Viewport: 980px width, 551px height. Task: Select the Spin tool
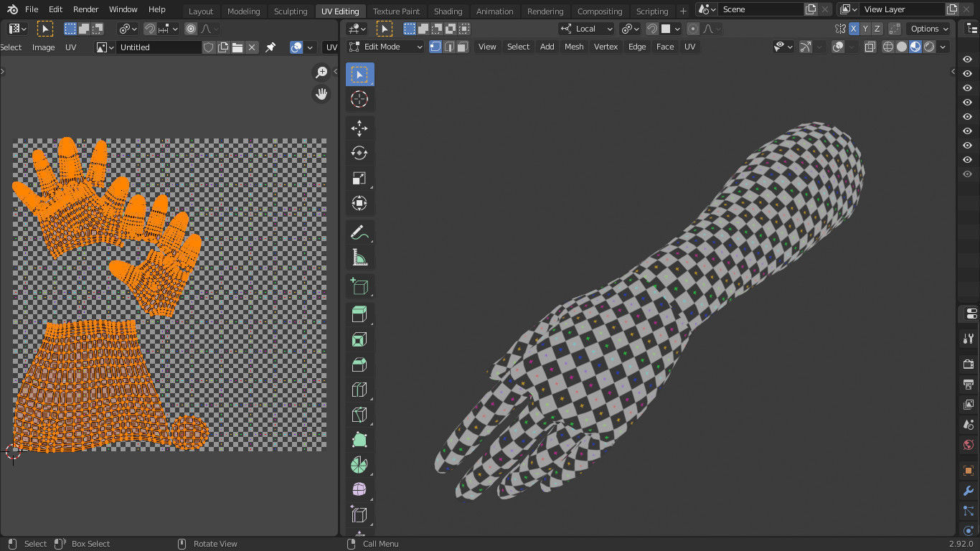359,465
